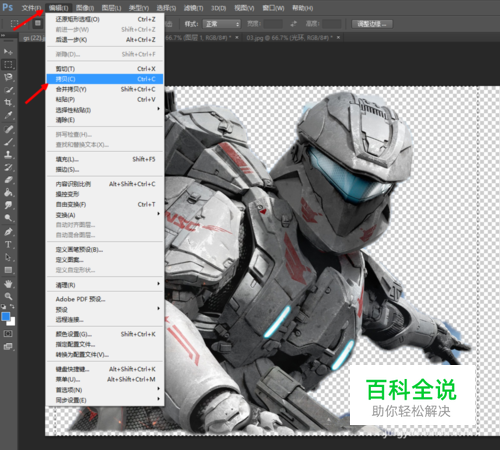
Task: Choose 后退一步(K) Step Backward
Action: tap(105, 40)
